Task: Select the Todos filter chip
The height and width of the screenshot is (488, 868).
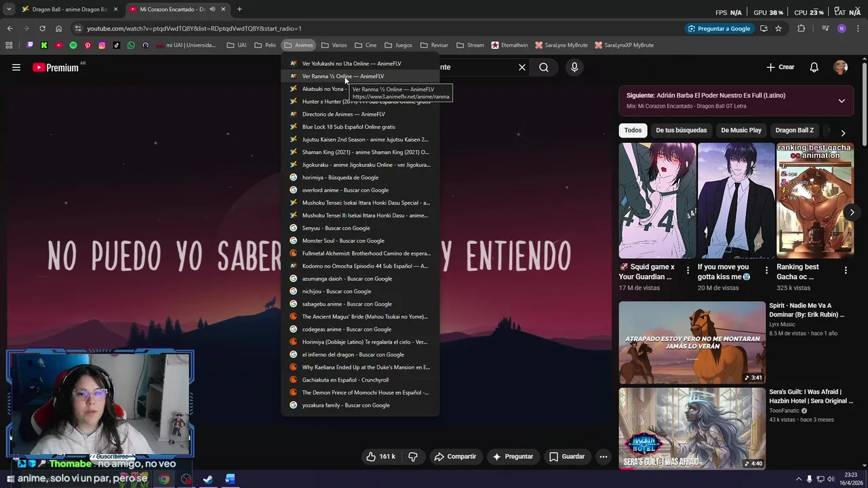Action: tap(633, 130)
